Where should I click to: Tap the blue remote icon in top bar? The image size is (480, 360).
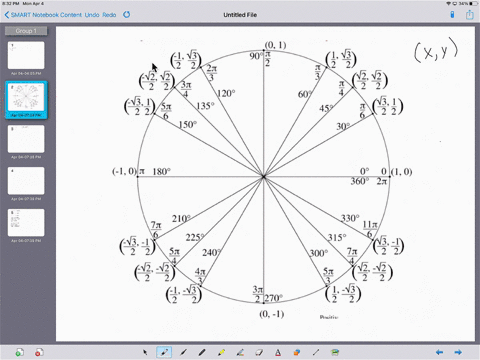pyautogui.click(x=452, y=15)
